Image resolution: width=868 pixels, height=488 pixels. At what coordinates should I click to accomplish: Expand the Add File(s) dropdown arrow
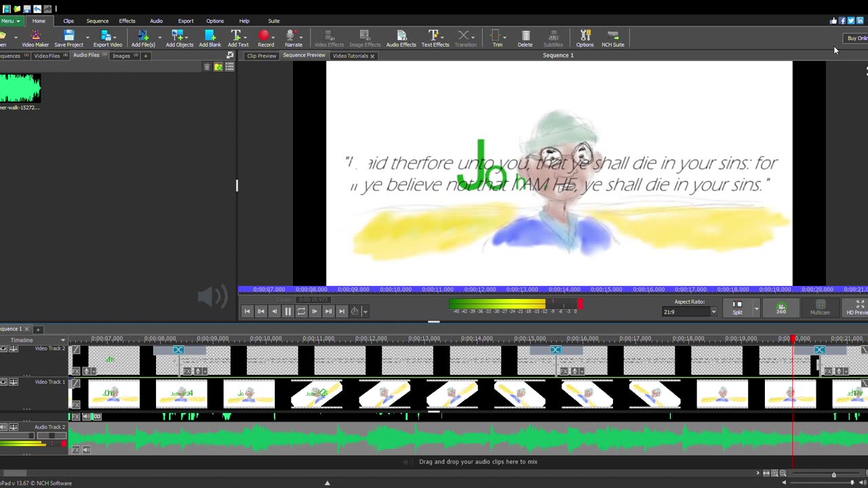pyautogui.click(x=160, y=39)
